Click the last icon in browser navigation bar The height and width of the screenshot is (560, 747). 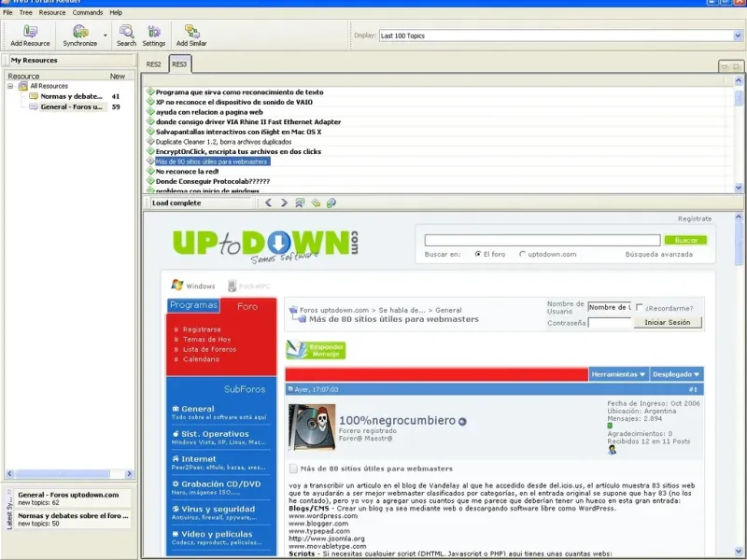pyautogui.click(x=331, y=203)
